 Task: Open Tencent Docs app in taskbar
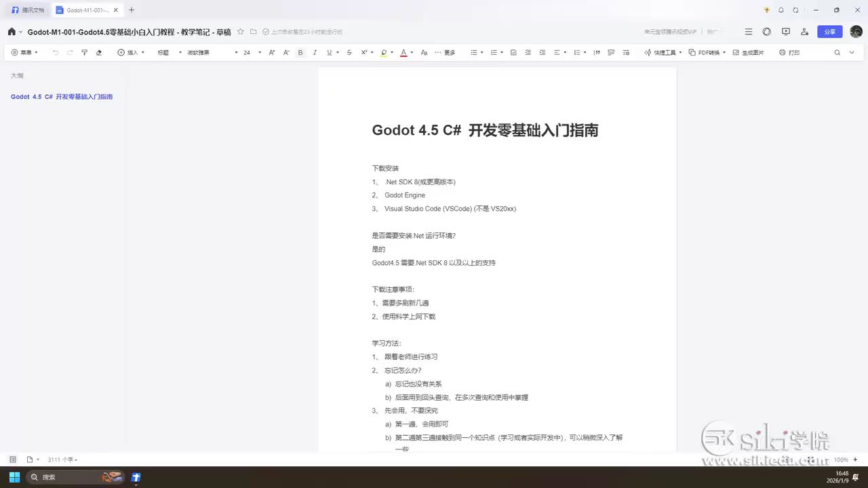pyautogui.click(x=136, y=477)
